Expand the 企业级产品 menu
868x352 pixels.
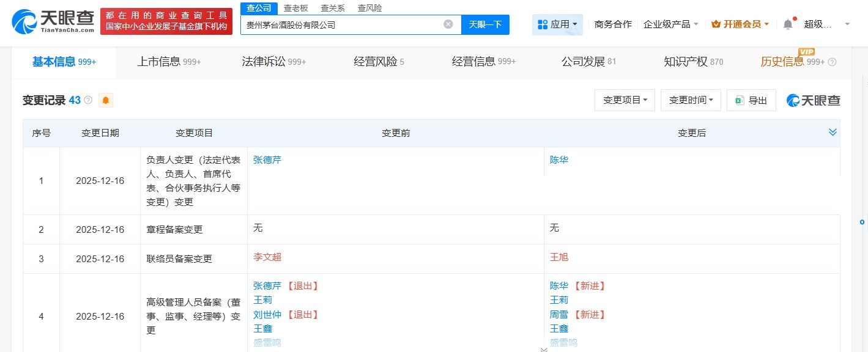pyautogui.click(x=670, y=24)
